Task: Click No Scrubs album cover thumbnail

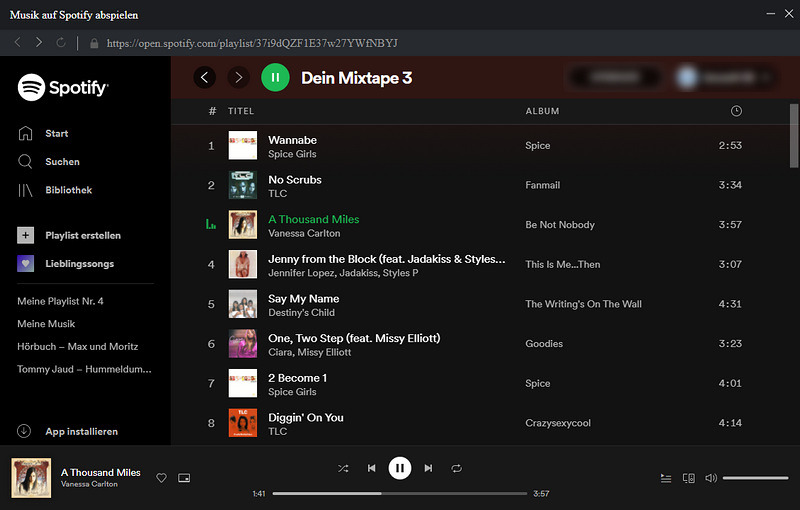Action: (243, 185)
